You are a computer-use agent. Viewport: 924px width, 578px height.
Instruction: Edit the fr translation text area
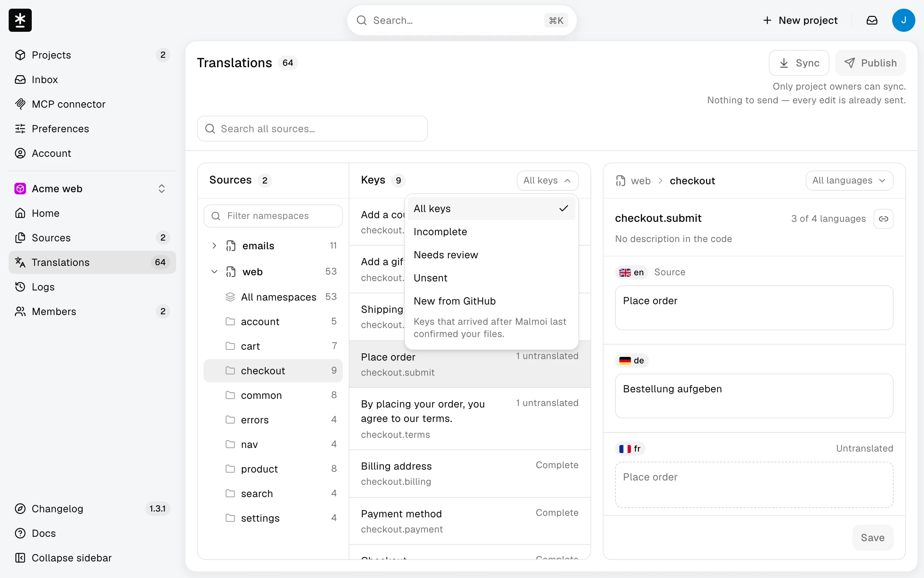754,485
